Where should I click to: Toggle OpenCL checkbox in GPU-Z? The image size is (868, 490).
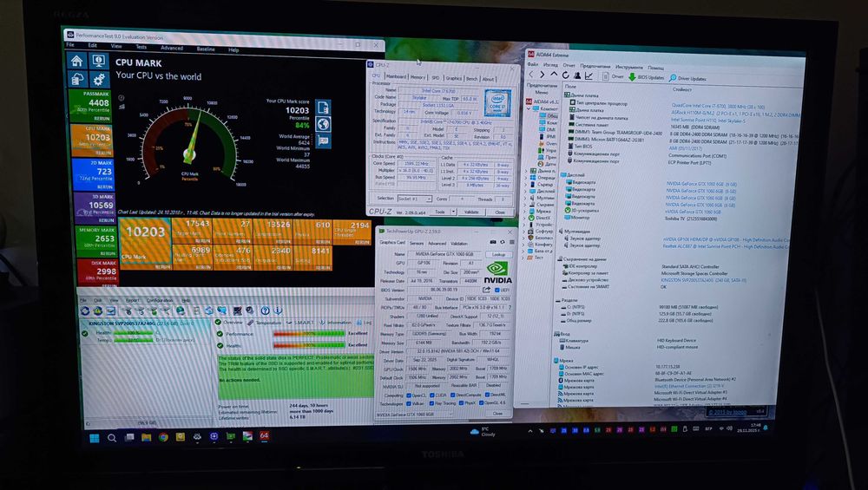[409, 395]
